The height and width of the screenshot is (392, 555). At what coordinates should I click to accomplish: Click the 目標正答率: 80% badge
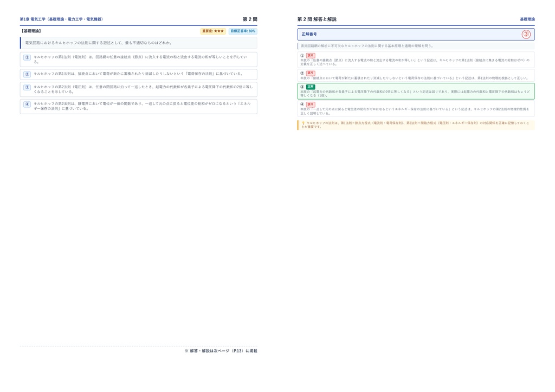pos(243,31)
